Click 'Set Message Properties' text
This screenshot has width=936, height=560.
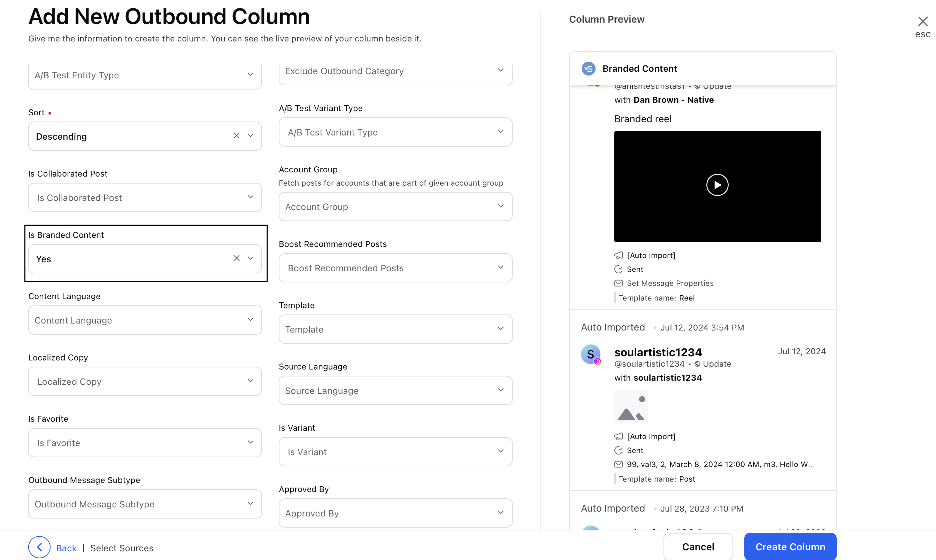point(670,283)
